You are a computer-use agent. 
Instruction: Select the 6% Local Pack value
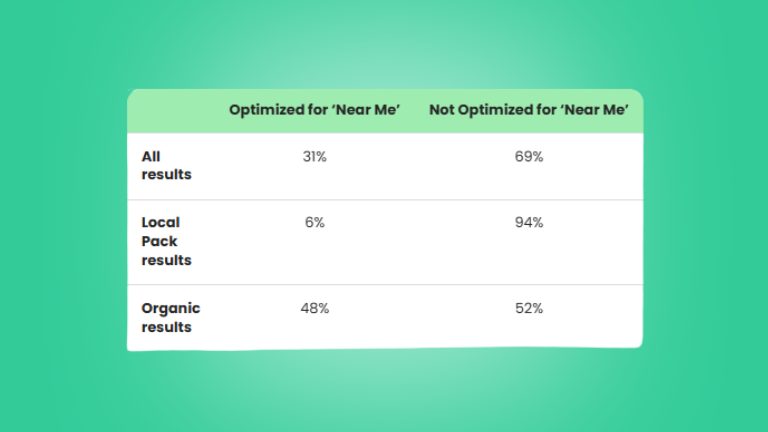point(314,222)
